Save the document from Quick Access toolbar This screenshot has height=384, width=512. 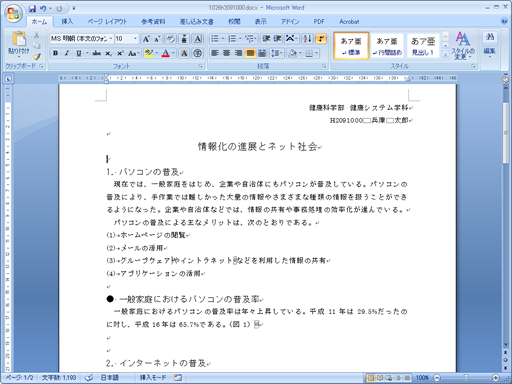[x=32, y=8]
